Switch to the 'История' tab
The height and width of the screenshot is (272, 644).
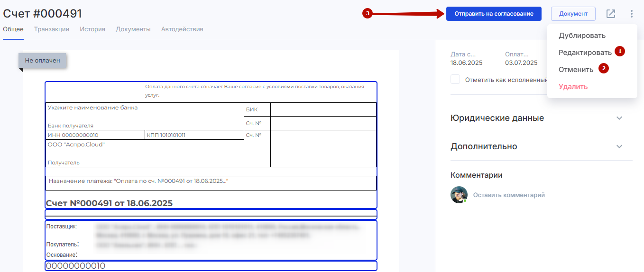pyautogui.click(x=92, y=29)
